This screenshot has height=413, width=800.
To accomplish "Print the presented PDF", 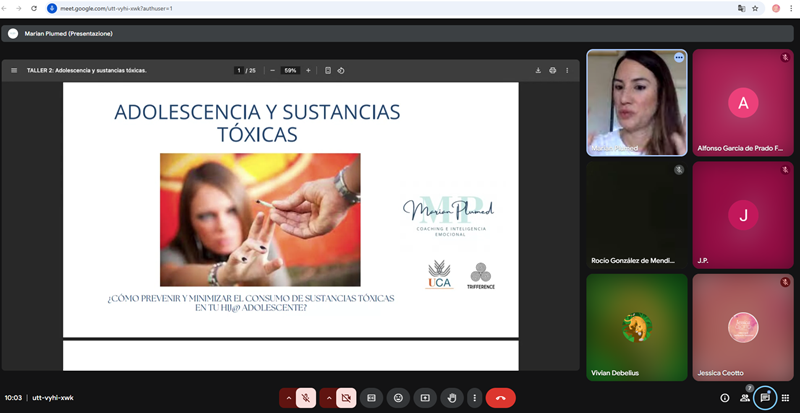I will coord(553,70).
